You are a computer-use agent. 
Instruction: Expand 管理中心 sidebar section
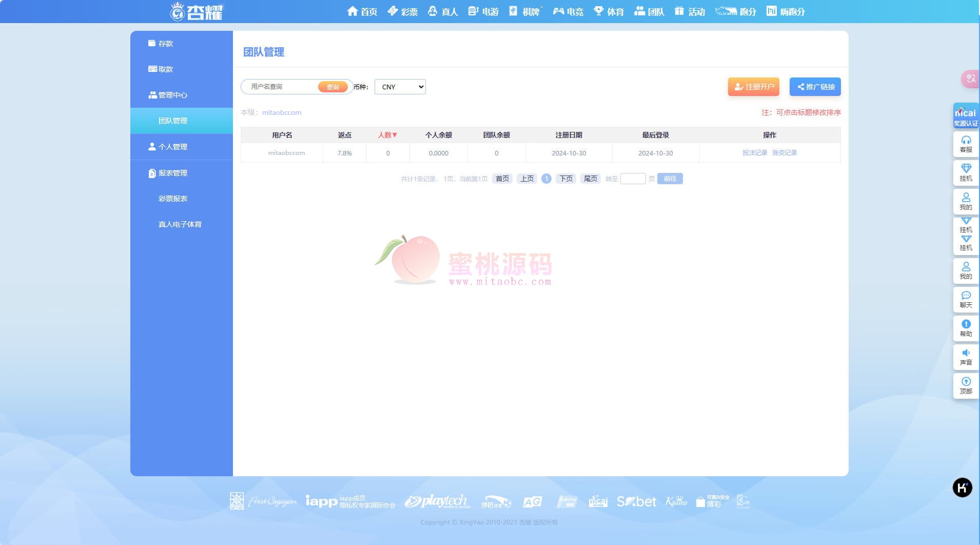172,95
